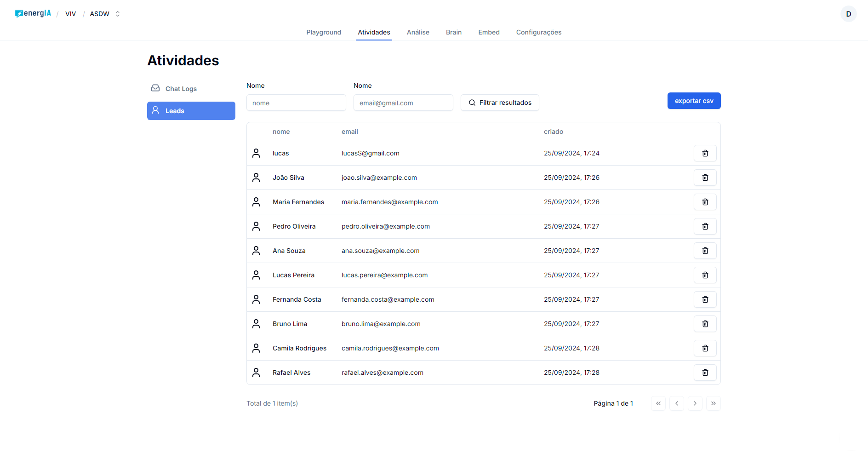Click the email pedro.oliveira@example.com
The height and width of the screenshot is (453, 868).
[x=385, y=226]
